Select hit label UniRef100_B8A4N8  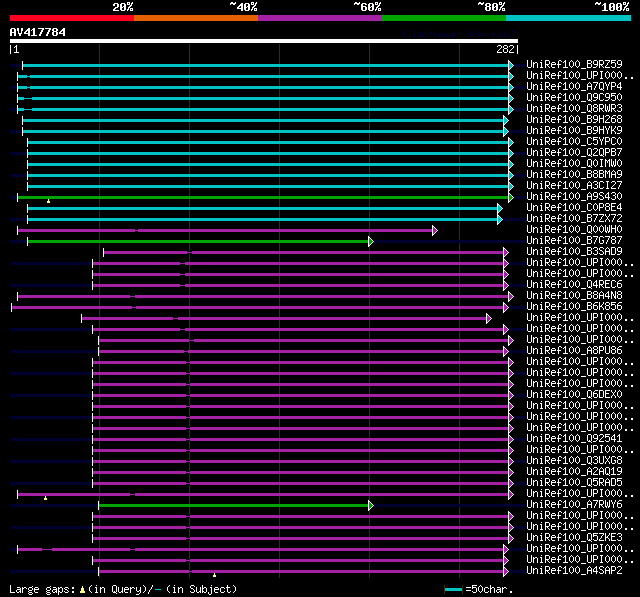tap(574, 296)
